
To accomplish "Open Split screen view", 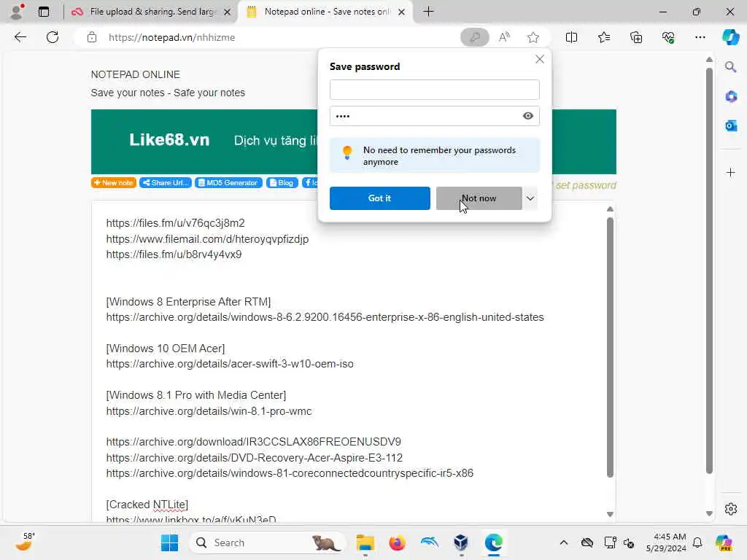I will coord(571,37).
